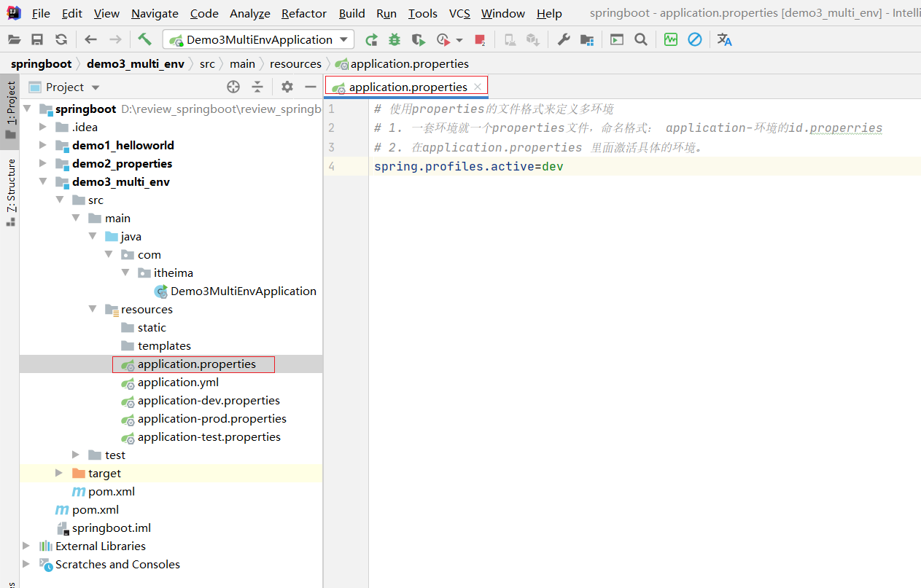Open Project panel gear settings
Screen dimensions: 921x588
coord(287,87)
